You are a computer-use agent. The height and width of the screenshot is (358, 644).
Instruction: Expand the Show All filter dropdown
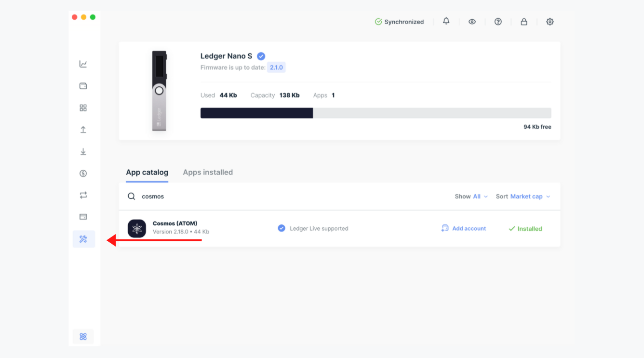(x=471, y=196)
